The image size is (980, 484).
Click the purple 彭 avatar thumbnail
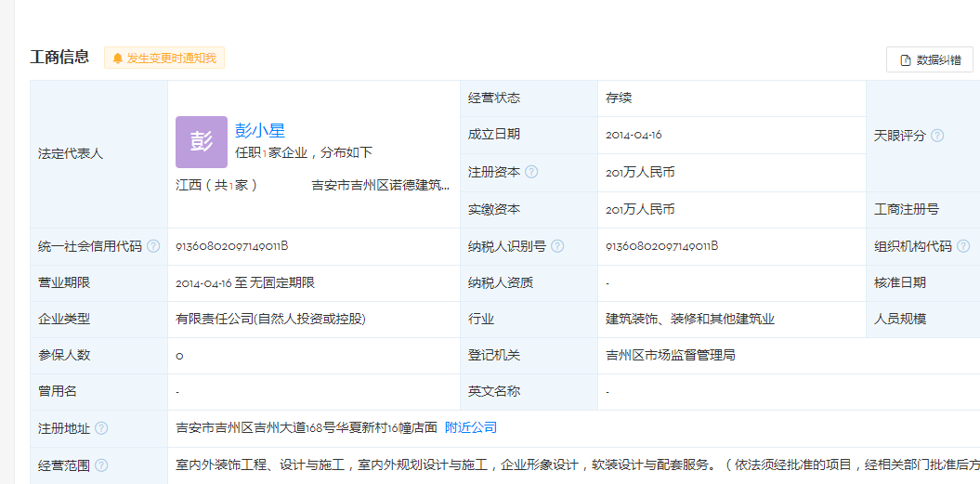[x=202, y=141]
